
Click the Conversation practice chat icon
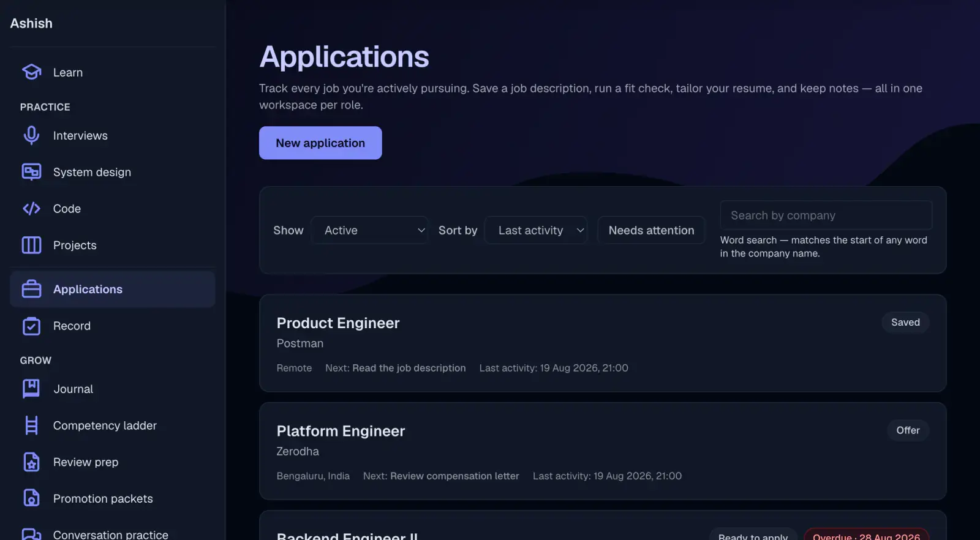[31, 534]
